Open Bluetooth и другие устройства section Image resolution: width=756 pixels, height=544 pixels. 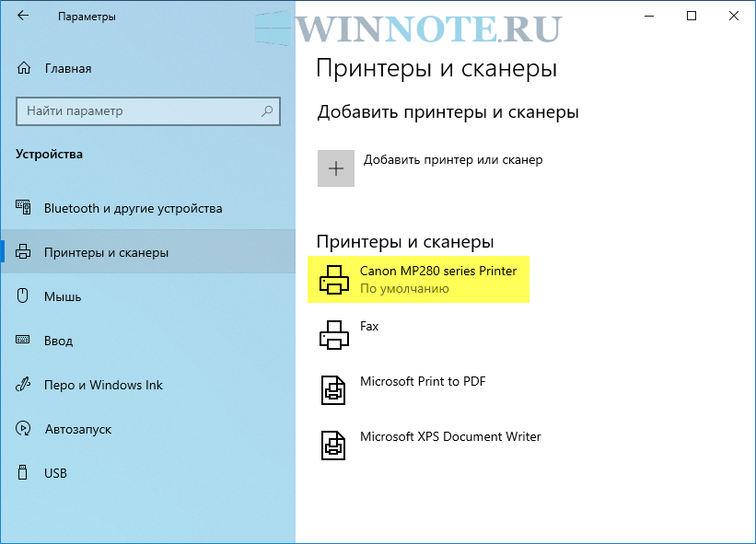click(133, 208)
